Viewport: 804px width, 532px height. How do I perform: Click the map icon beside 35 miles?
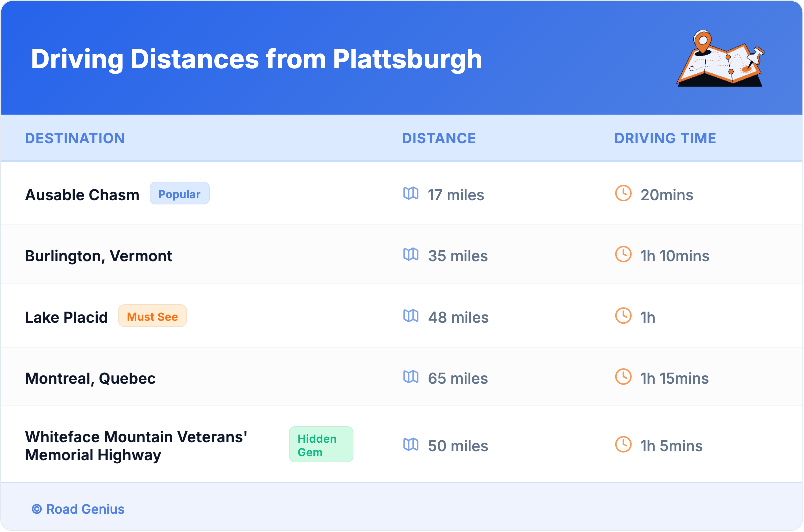pyautogui.click(x=411, y=254)
